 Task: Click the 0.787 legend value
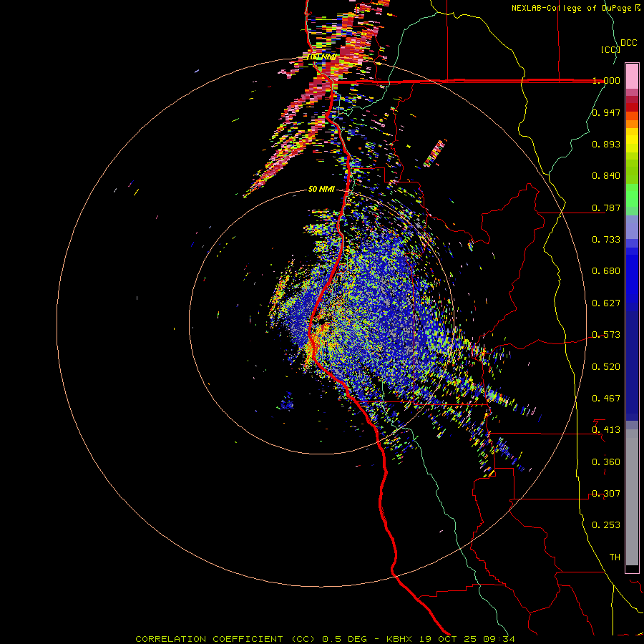[x=606, y=208]
